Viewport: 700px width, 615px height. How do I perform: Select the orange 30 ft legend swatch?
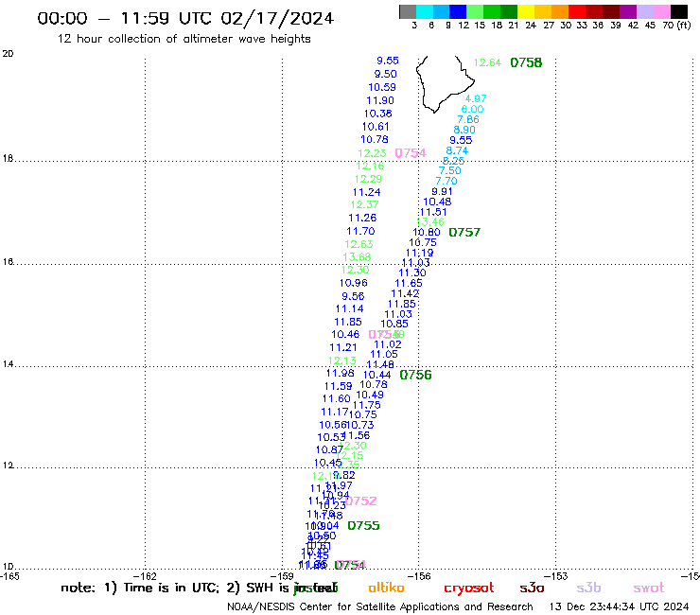click(x=560, y=11)
